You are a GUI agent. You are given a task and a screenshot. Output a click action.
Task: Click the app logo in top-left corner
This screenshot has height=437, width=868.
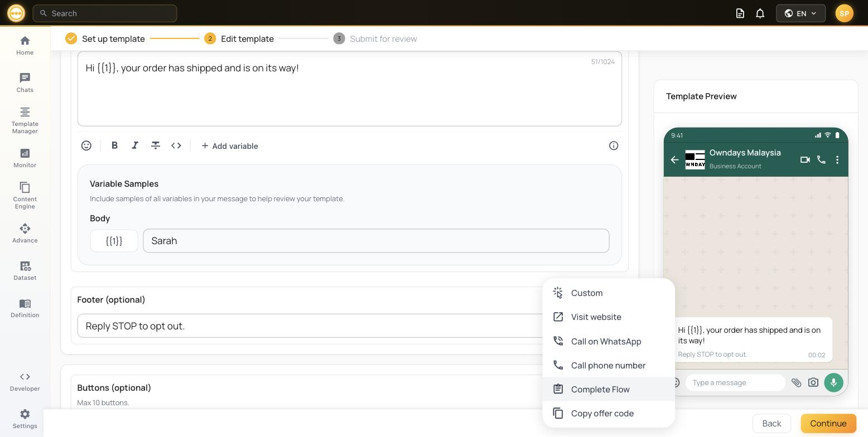pyautogui.click(x=16, y=13)
